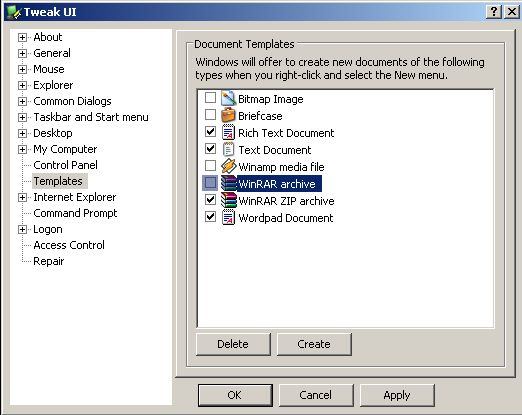Click the Tweak UI title bar icon
The width and height of the screenshot is (522, 415).
[14, 12]
